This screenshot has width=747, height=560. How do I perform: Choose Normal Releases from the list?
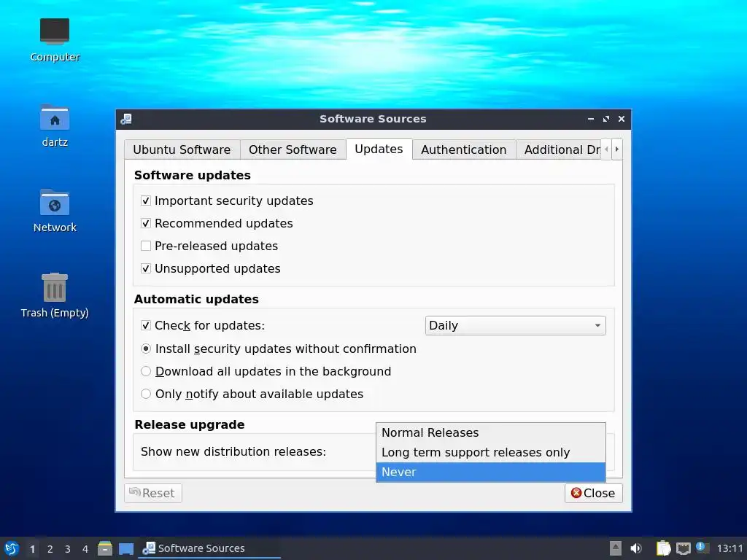point(491,433)
